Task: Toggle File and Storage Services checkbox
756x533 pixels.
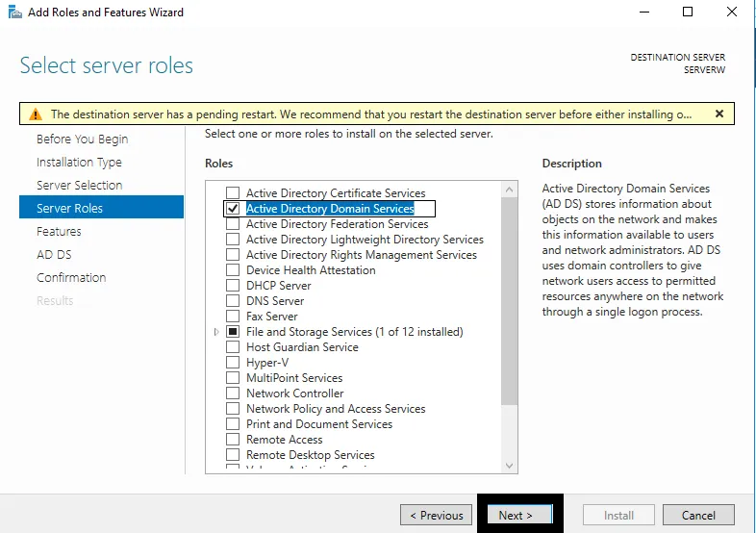Action: point(233,332)
